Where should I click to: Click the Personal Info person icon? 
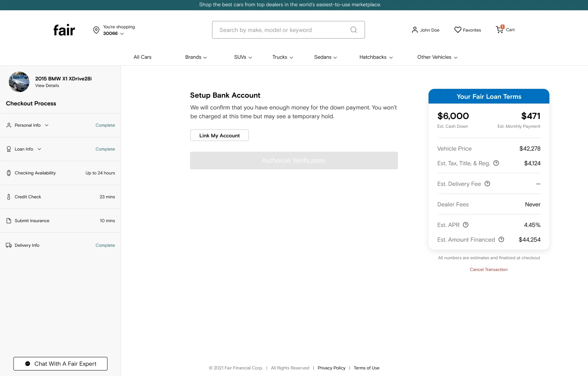9,125
